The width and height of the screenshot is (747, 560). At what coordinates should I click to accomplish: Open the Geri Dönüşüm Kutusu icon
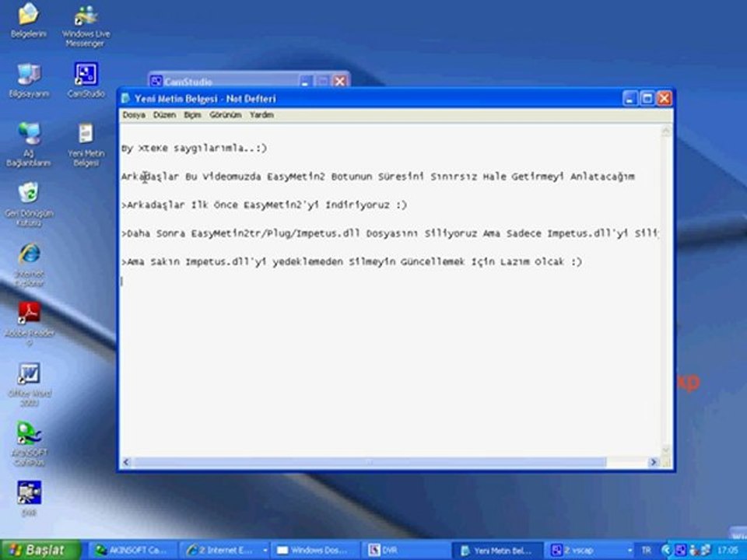(29, 205)
